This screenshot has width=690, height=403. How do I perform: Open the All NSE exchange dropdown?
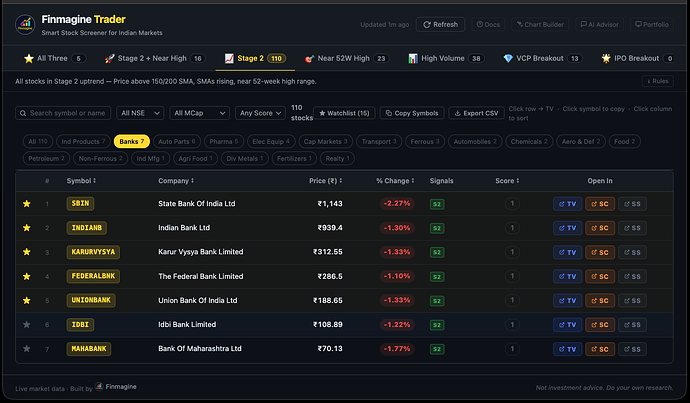tap(140, 113)
